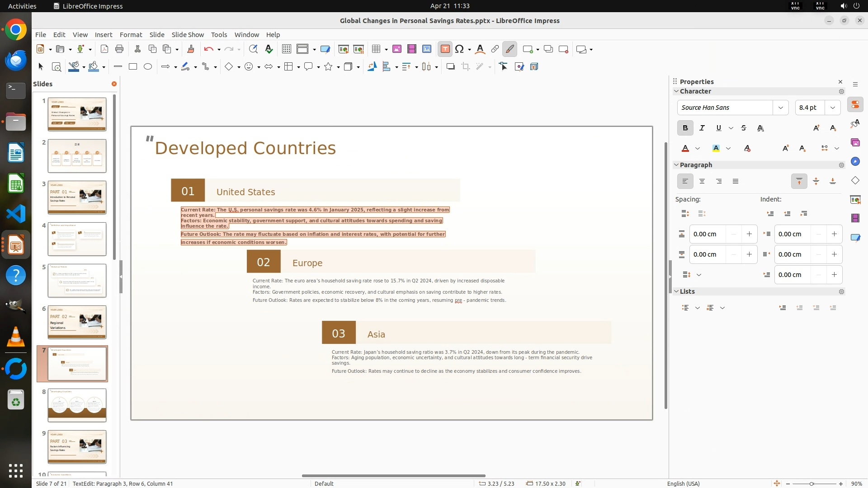Viewport: 868px width, 488px height.
Task: Click the Display Grid icon
Action: tap(286, 49)
